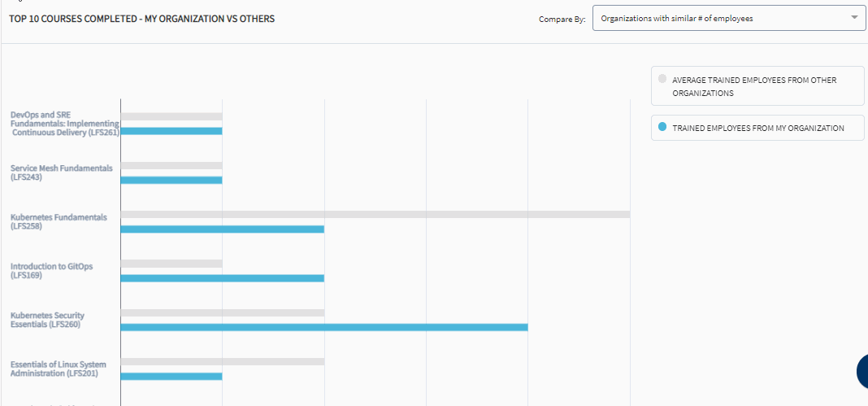Click the dark circular widget at right edge

point(862,371)
